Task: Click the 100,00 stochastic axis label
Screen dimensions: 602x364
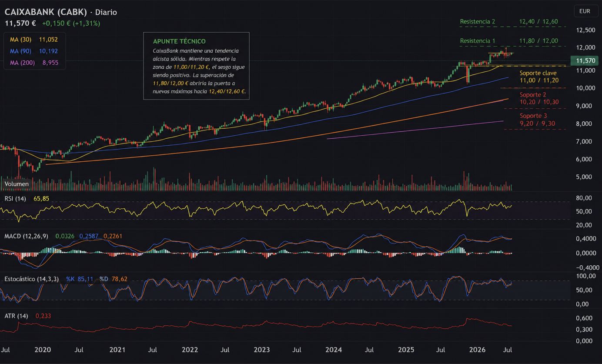Action: pyautogui.click(x=585, y=276)
